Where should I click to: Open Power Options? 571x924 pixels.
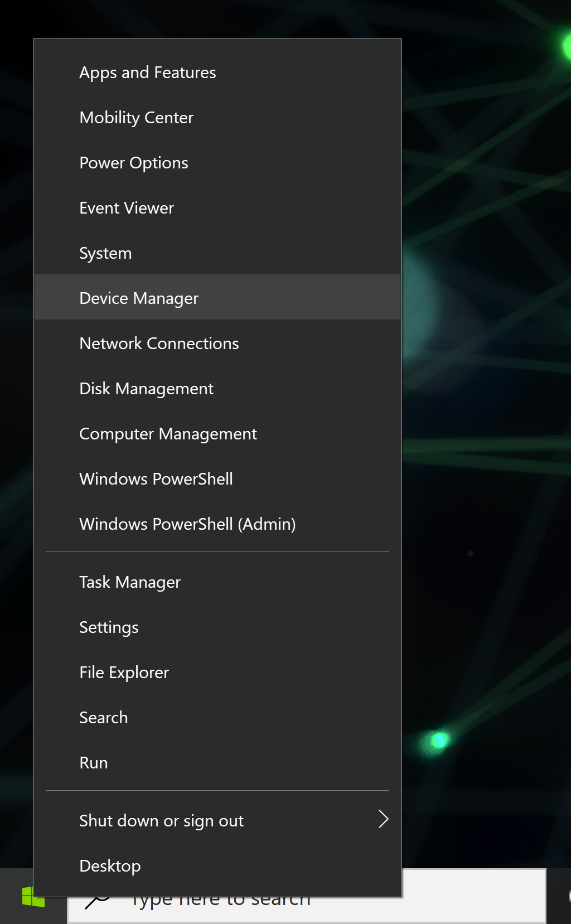(x=134, y=163)
